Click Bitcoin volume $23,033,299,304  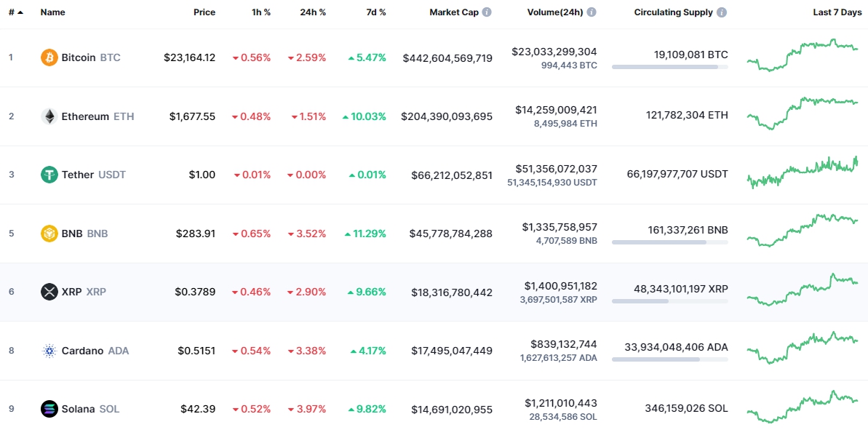click(x=554, y=52)
